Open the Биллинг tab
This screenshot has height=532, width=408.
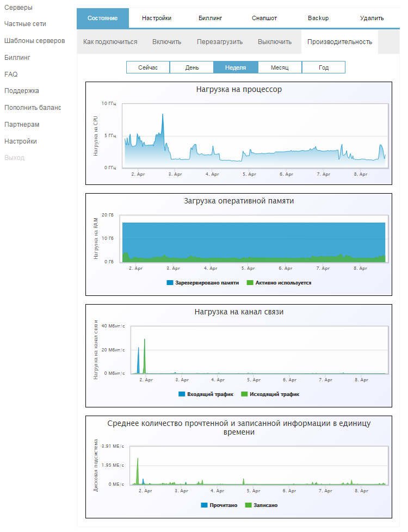click(211, 18)
